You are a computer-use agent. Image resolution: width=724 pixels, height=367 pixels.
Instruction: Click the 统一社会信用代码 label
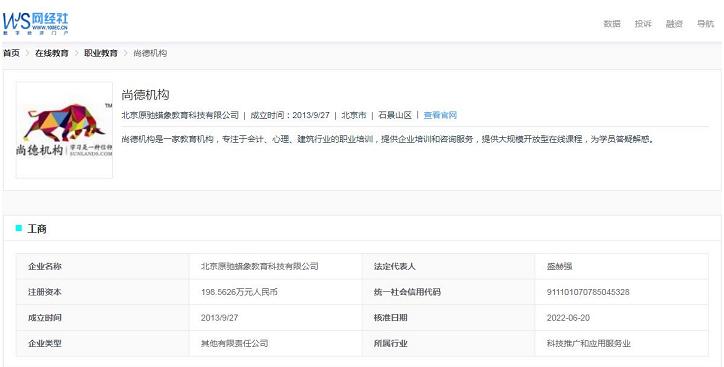click(x=407, y=292)
